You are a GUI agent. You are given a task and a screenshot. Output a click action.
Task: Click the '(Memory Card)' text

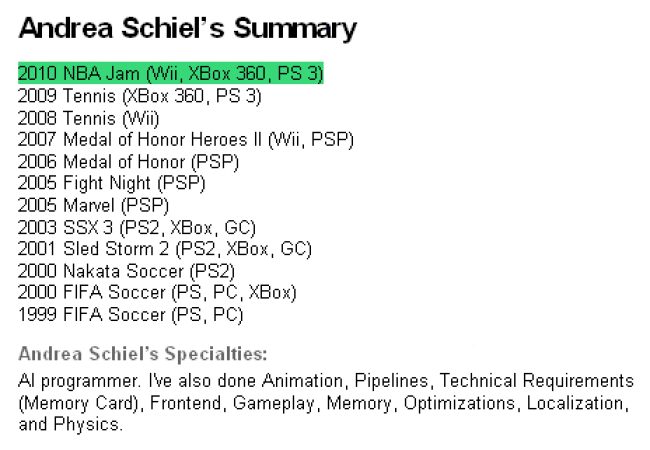pyautogui.click(x=81, y=403)
